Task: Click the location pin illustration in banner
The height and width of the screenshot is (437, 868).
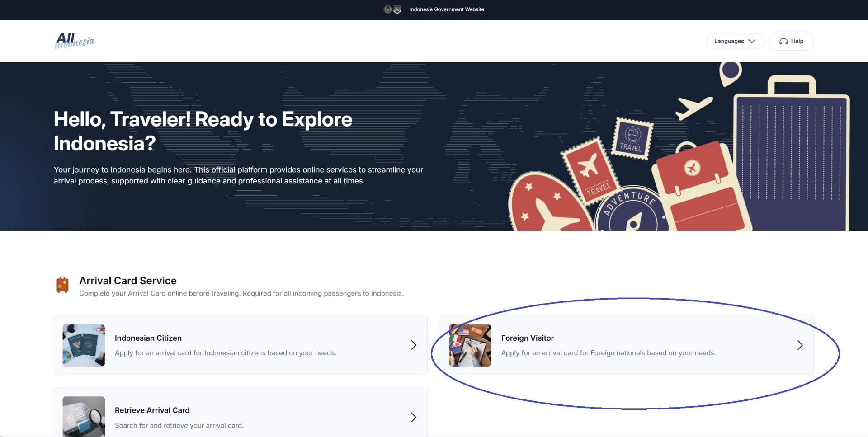Action: 730,73
